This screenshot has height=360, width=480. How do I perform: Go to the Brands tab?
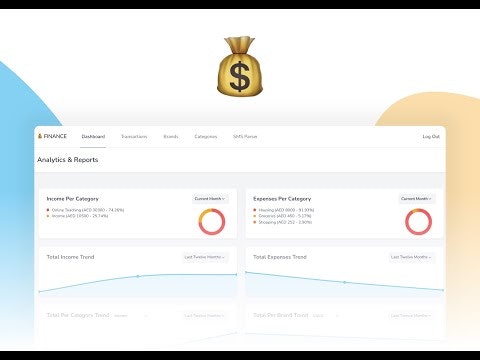[x=171, y=137]
